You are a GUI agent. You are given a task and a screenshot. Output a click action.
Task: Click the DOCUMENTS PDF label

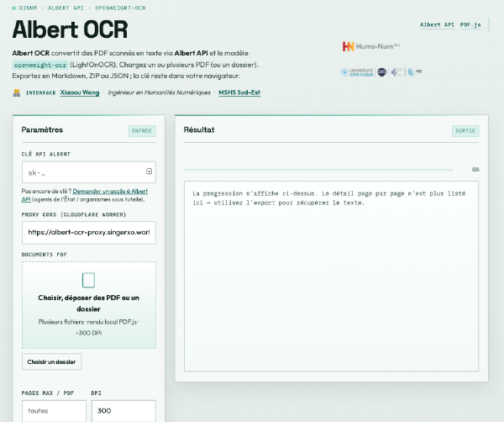(45, 255)
